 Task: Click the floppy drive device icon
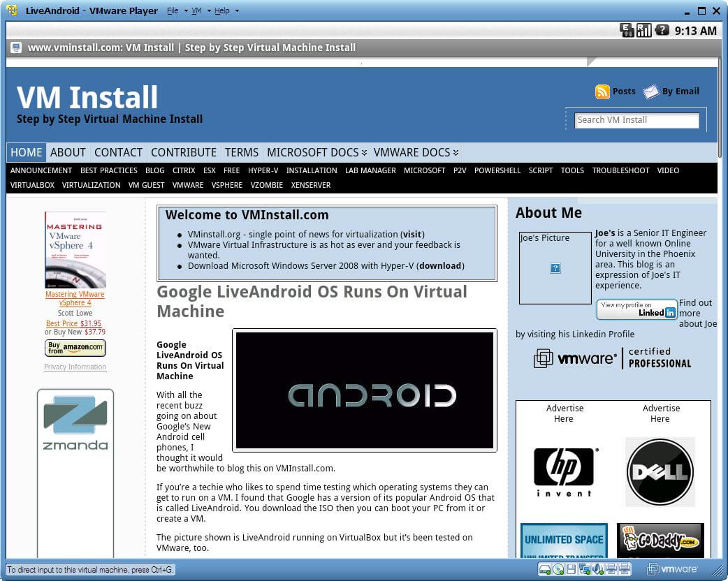571,569
